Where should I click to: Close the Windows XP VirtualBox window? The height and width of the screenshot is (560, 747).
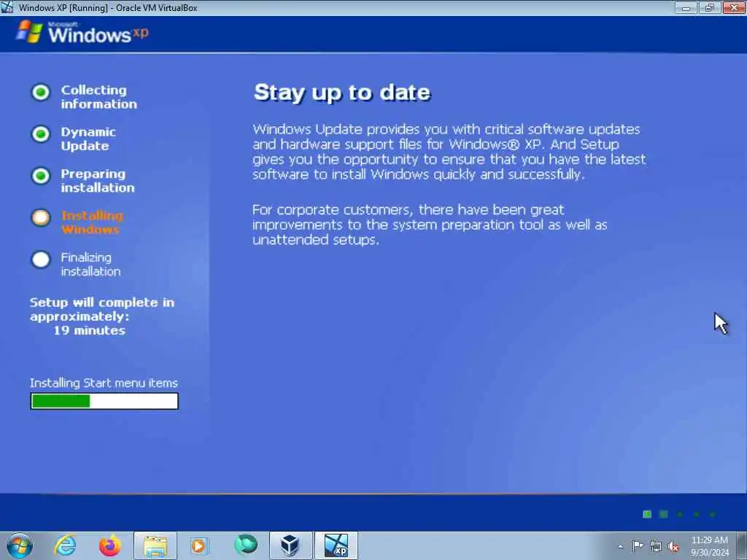(734, 7)
